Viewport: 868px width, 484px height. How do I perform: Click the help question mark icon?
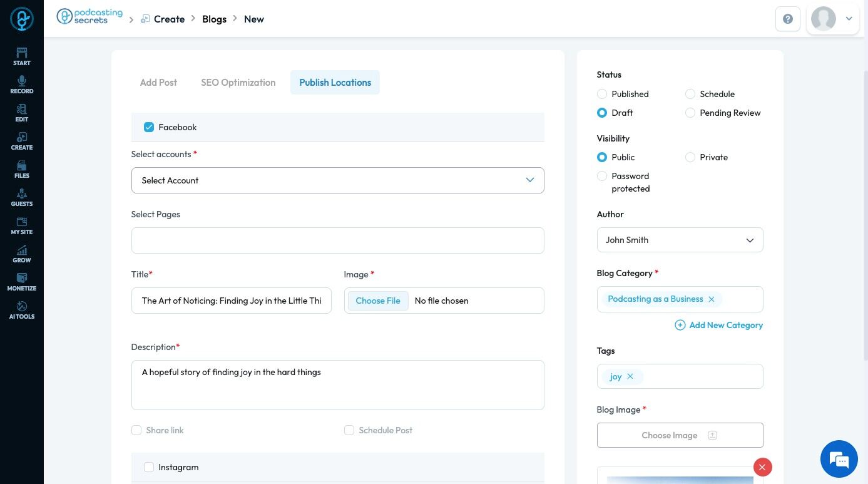pyautogui.click(x=788, y=19)
